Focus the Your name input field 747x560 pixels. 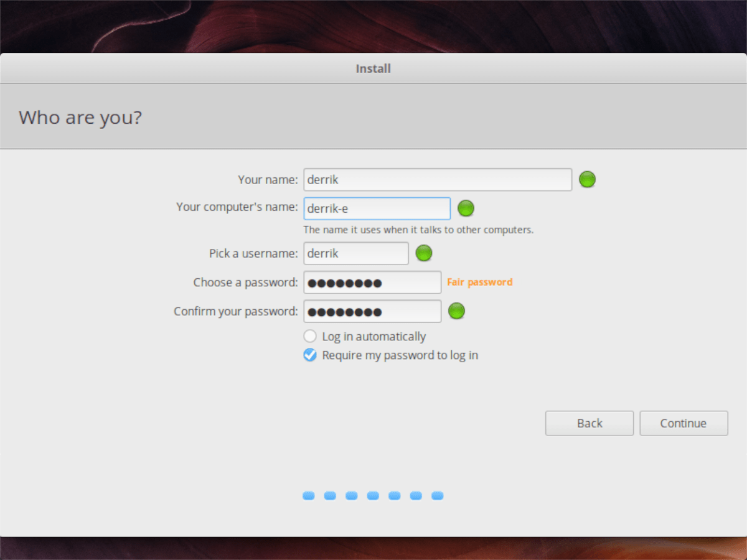click(x=438, y=180)
